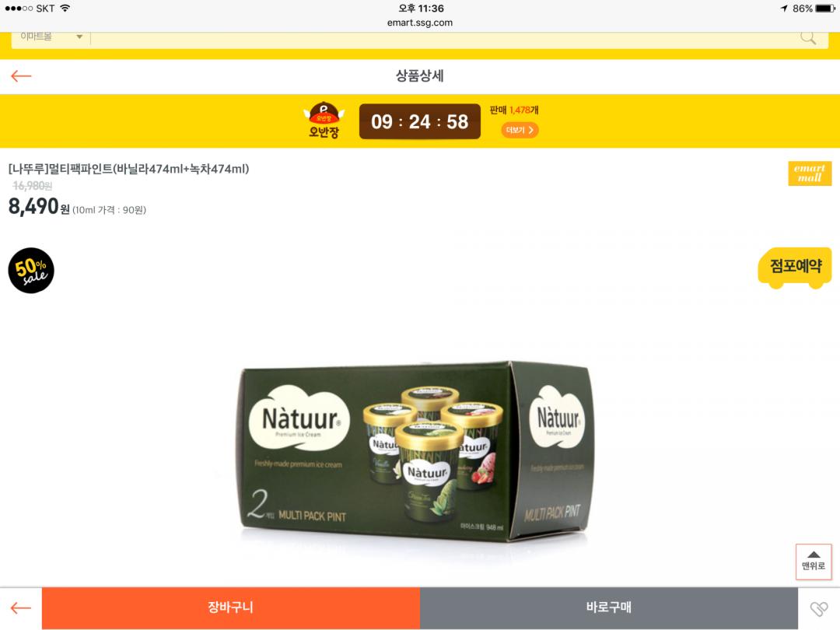Jump to top with 맨위로 button
Viewport: 840px width, 630px height.
[814, 562]
